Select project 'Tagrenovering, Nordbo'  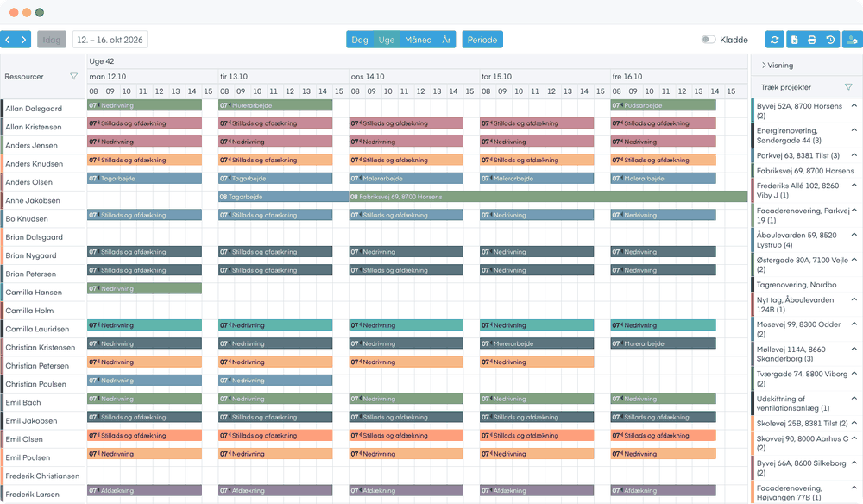(x=797, y=285)
